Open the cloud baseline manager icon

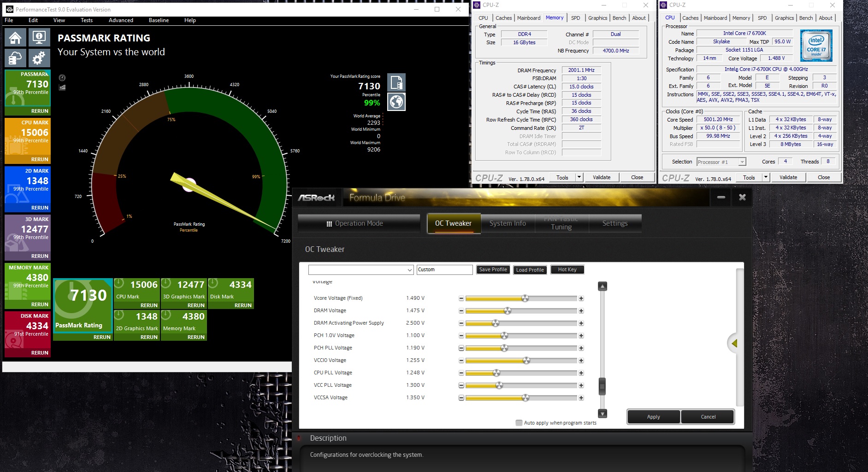click(15, 58)
